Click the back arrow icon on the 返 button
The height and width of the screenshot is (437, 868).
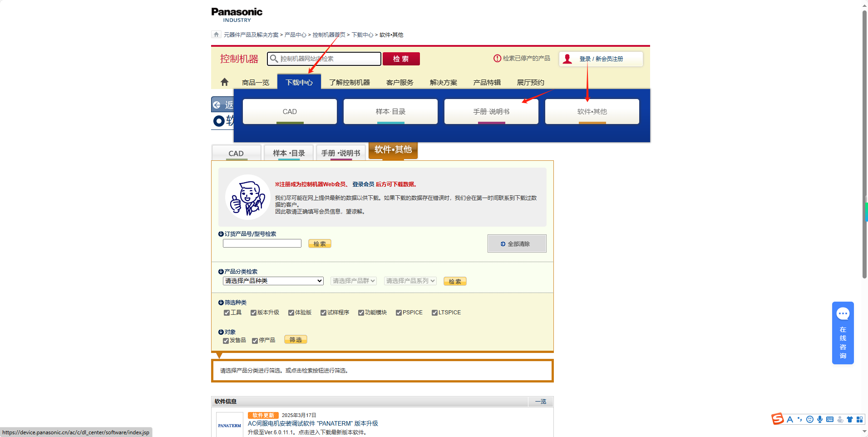click(217, 104)
